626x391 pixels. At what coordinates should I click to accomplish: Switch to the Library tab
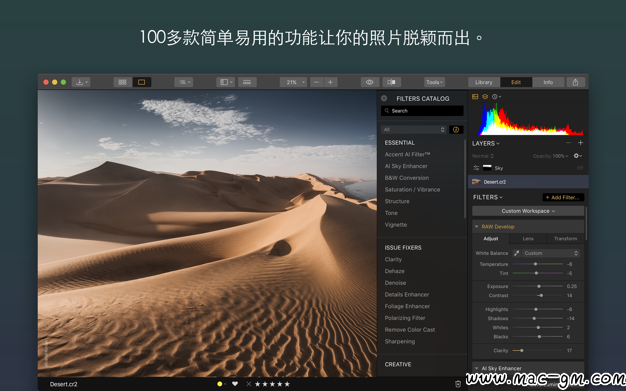[x=484, y=82]
